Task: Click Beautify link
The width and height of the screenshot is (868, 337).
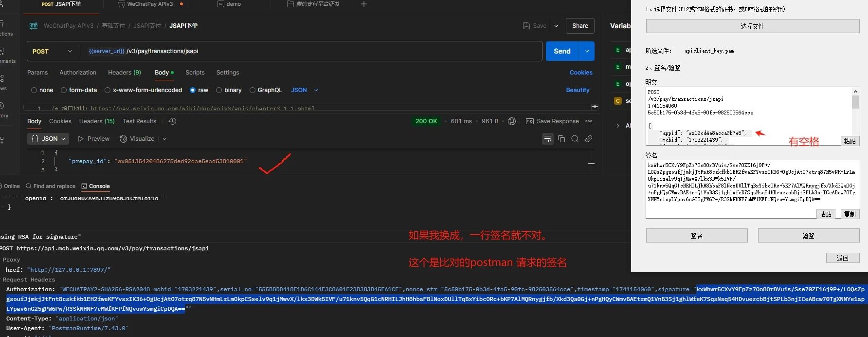Action: tap(578, 90)
